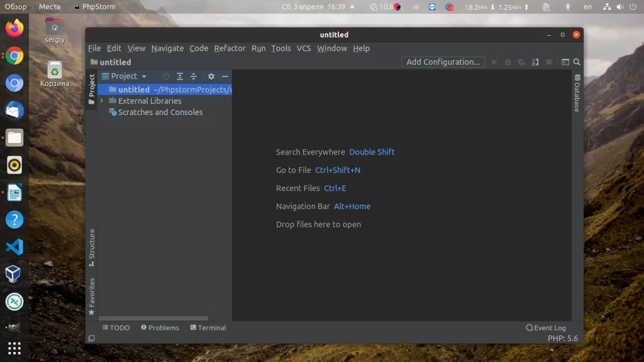Open the Refactor menu

[230, 48]
